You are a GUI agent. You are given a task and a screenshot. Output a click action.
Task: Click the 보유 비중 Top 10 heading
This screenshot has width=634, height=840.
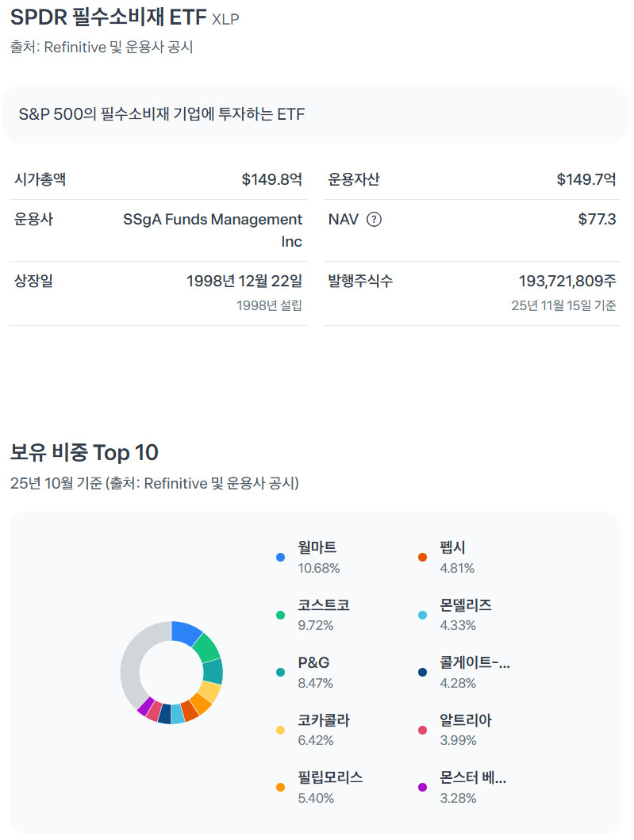point(84,453)
